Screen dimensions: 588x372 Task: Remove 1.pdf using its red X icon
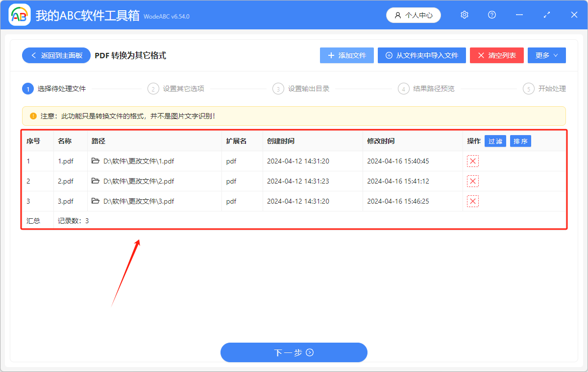click(472, 161)
